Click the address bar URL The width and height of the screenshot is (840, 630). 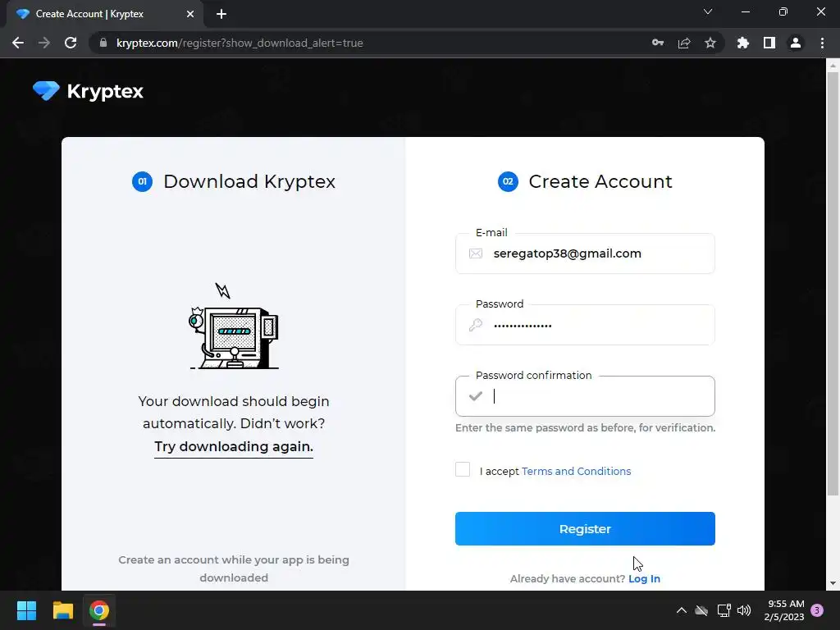(x=240, y=43)
